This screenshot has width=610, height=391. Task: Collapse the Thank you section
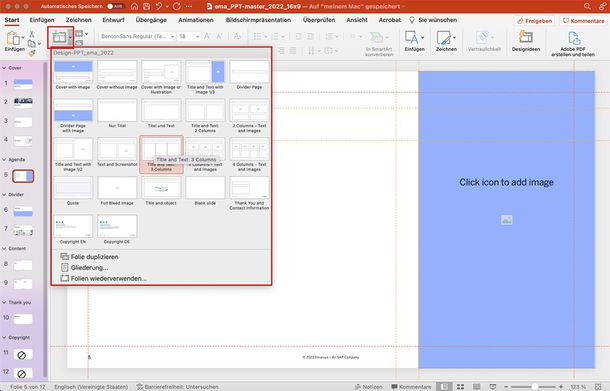coord(4,302)
